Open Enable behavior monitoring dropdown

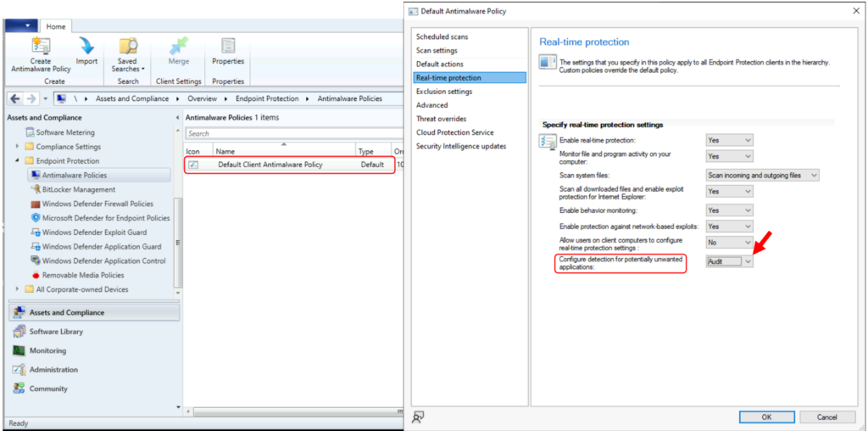[x=730, y=210]
